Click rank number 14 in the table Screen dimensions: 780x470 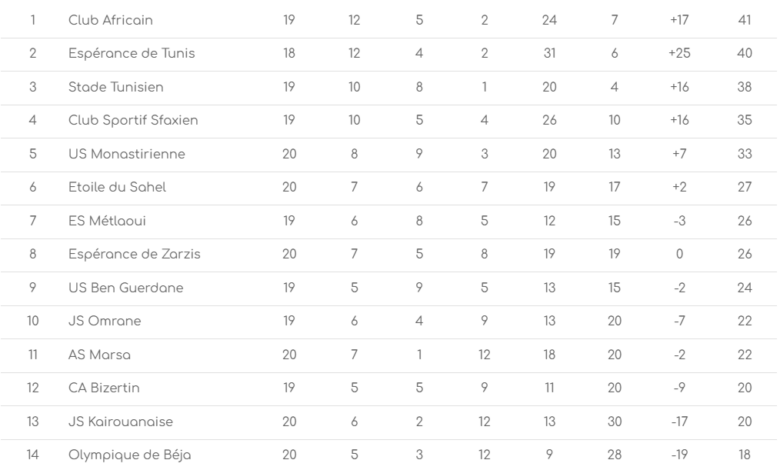click(33, 455)
